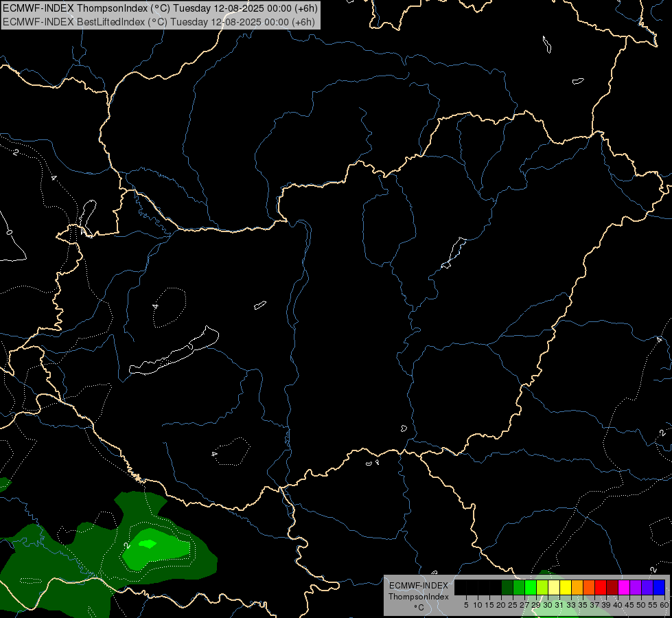Click the ThompsonIndex legend label
Image resolution: width=672 pixels, height=618 pixels.
[418, 597]
